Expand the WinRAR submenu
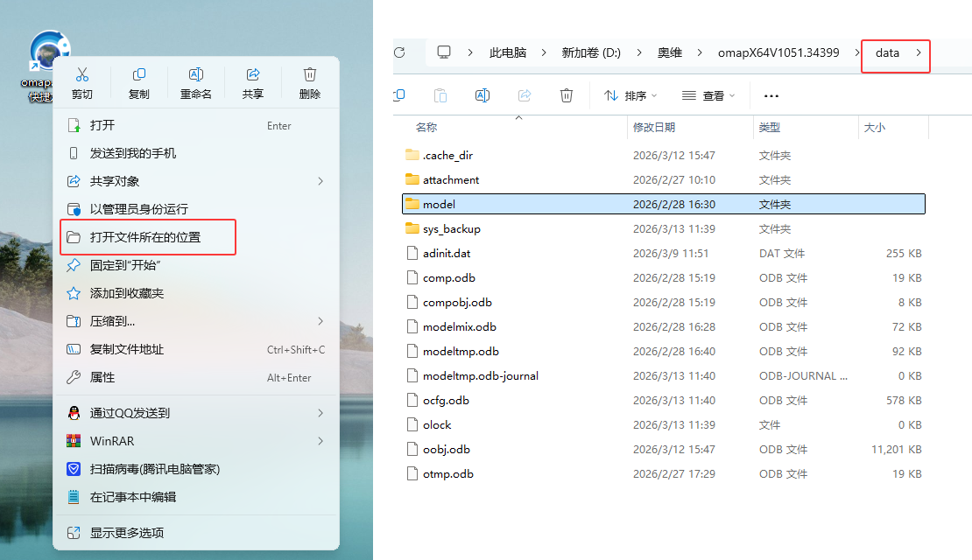 click(x=320, y=441)
